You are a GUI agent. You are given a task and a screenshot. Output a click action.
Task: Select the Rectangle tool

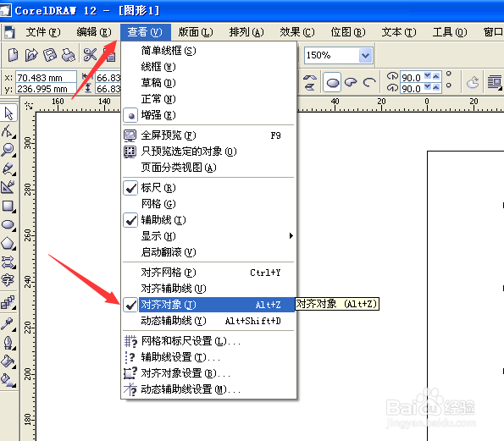[x=8, y=207]
